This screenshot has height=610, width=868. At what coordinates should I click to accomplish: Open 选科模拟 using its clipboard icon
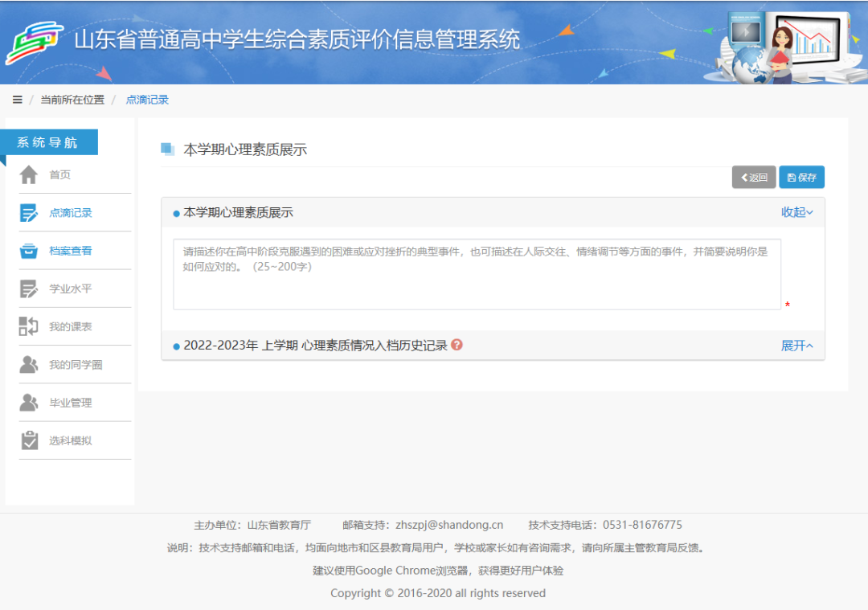coord(29,440)
